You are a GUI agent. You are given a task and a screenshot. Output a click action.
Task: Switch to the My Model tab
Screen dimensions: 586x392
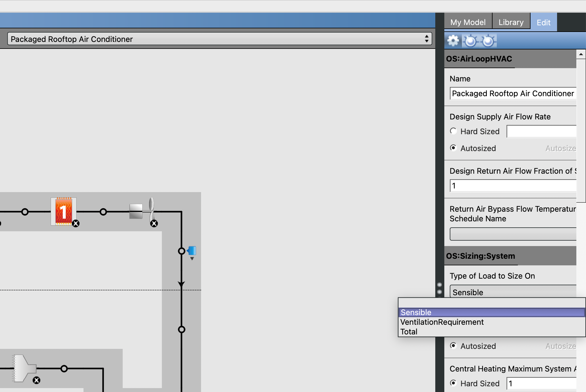pyautogui.click(x=468, y=22)
